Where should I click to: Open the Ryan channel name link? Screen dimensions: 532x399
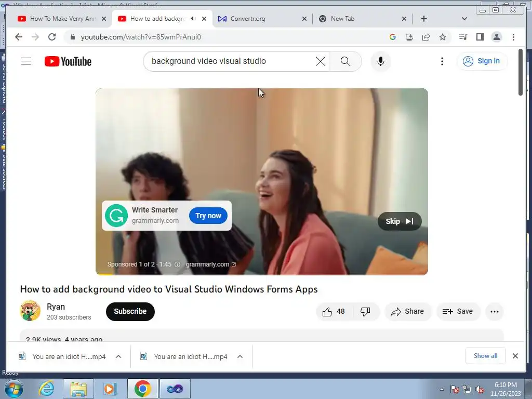pyautogui.click(x=56, y=307)
